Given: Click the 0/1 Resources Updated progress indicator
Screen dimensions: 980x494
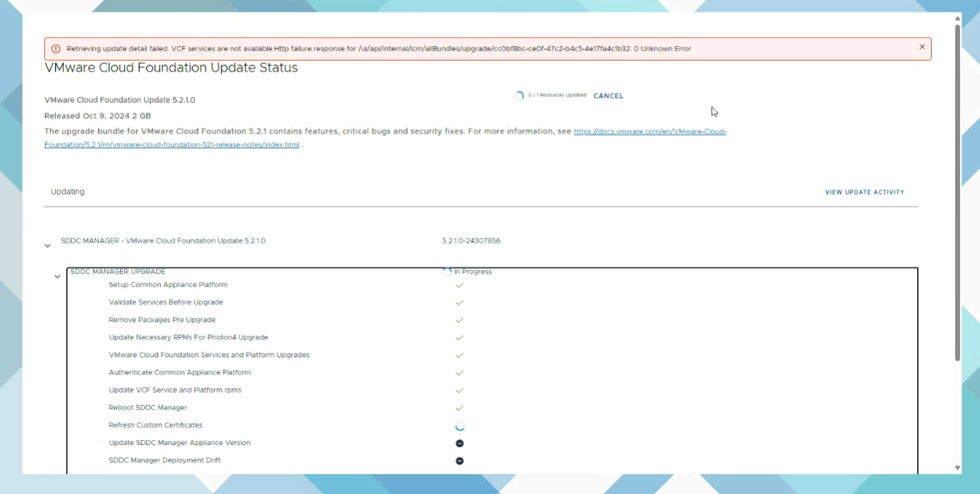Looking at the screenshot, I should coord(549,95).
